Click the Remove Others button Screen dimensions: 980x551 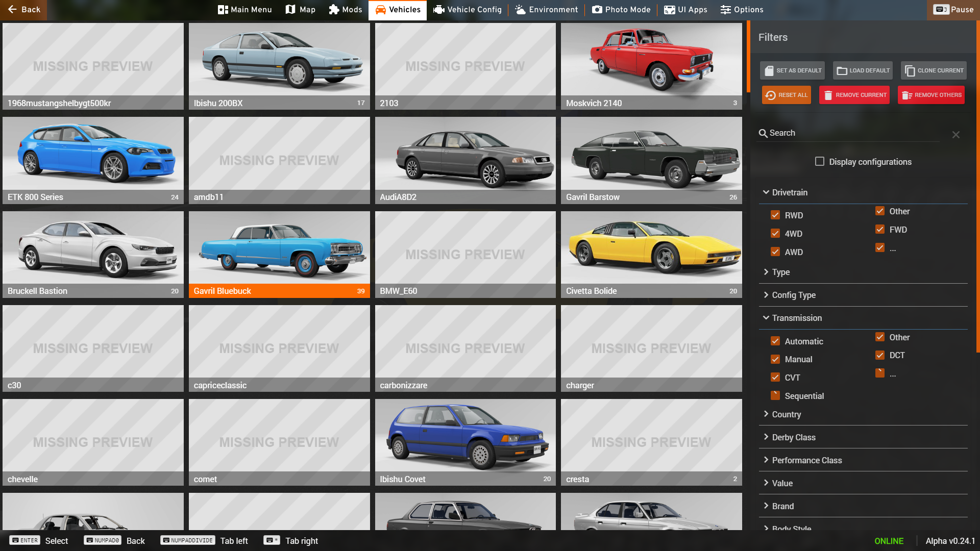931,95
